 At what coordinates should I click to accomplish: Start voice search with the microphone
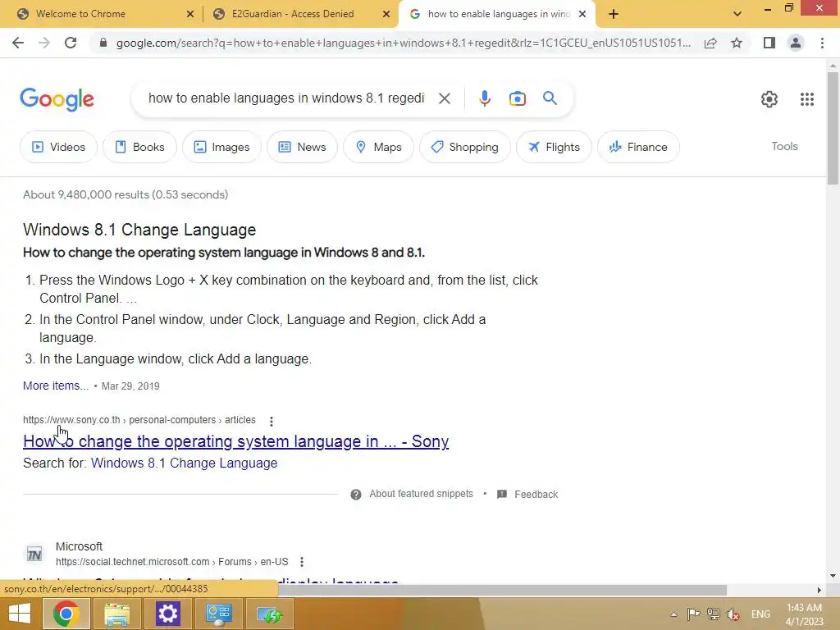[x=484, y=98]
